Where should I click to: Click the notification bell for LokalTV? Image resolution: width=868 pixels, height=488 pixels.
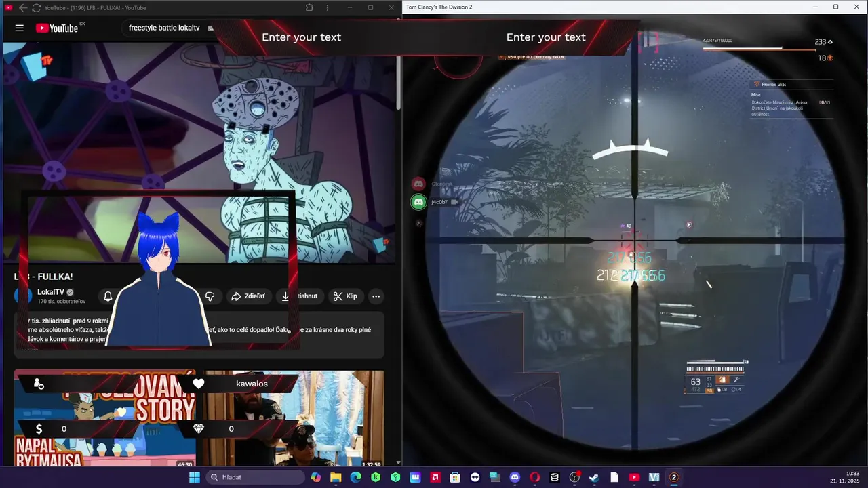coord(108,296)
